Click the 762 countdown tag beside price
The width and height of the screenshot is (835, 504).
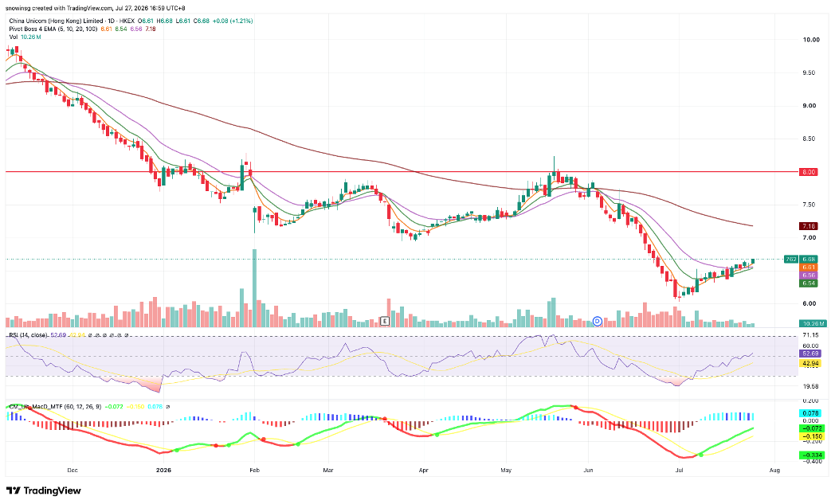click(791, 260)
